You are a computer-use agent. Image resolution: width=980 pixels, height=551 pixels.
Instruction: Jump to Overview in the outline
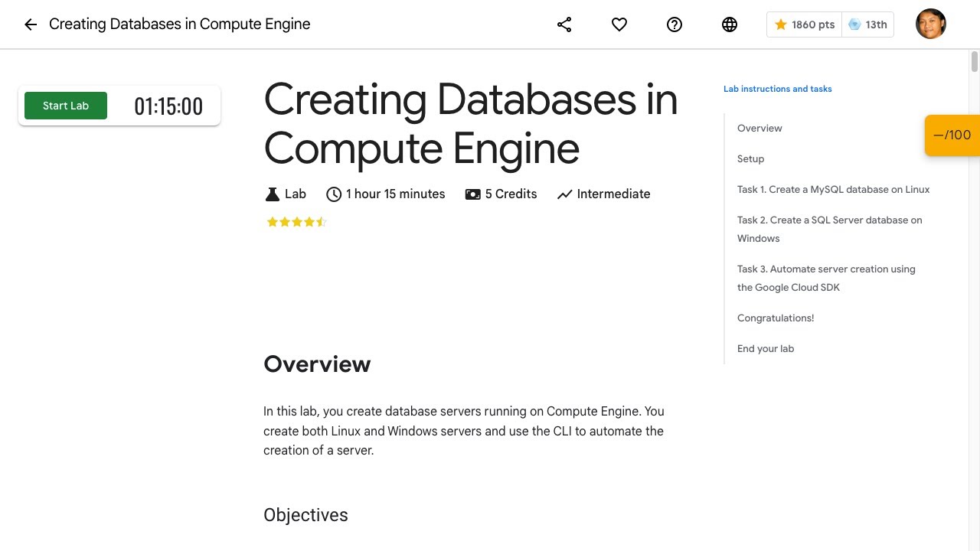point(759,128)
